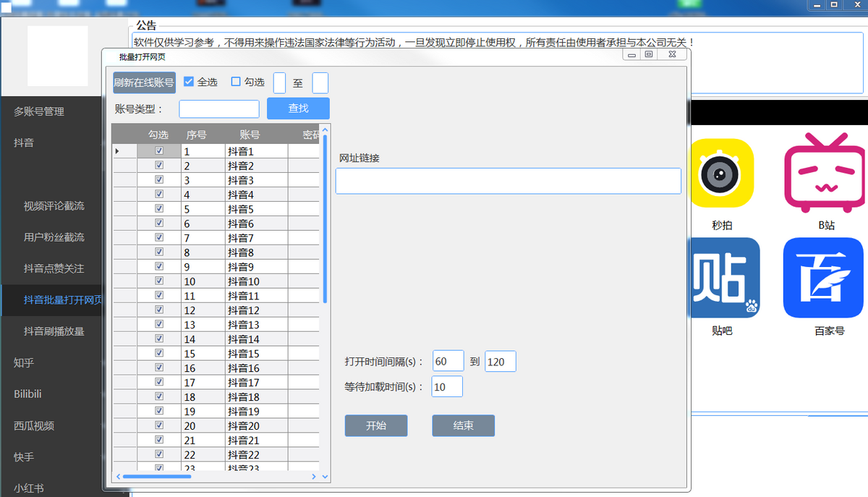The height and width of the screenshot is (497, 868).
Task: Uncheck the row for 抖音5
Action: point(159,209)
